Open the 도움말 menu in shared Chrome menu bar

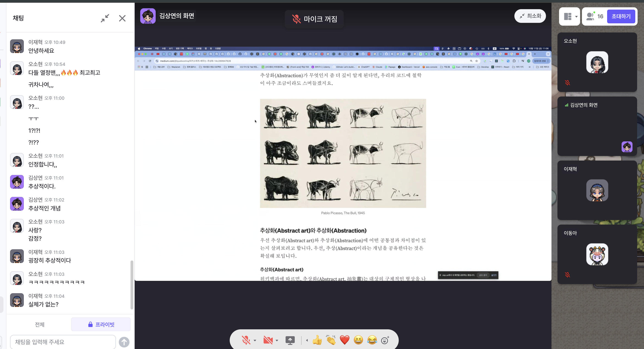(x=218, y=48)
